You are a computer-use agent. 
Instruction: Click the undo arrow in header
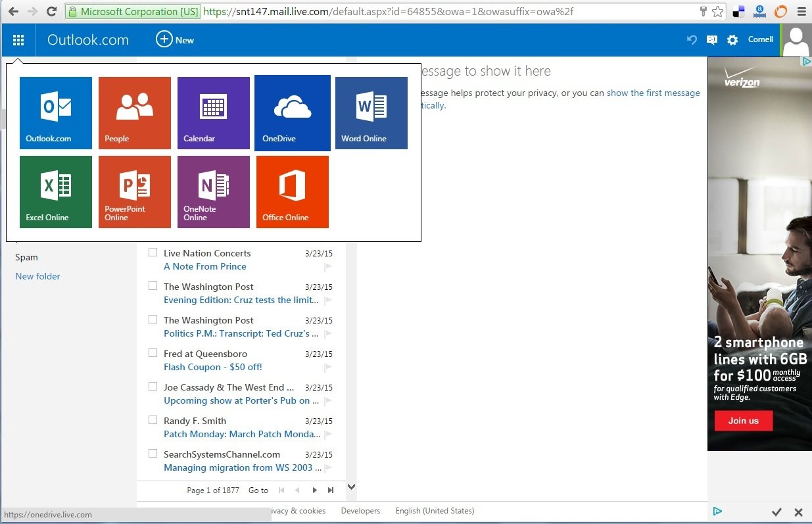(692, 40)
